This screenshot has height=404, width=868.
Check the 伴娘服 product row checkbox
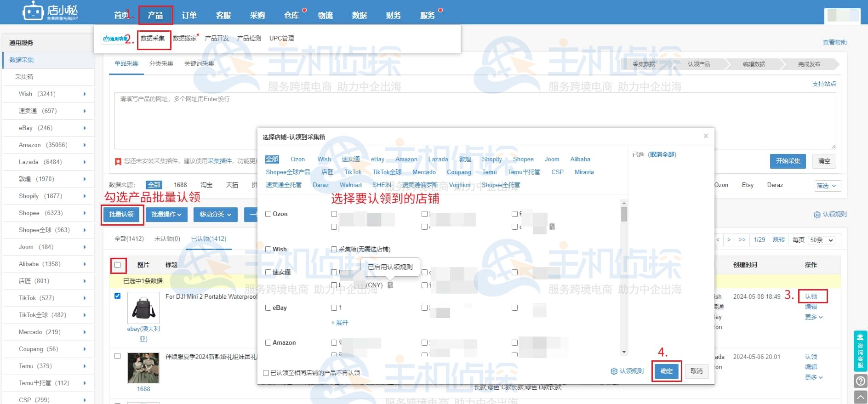point(118,356)
